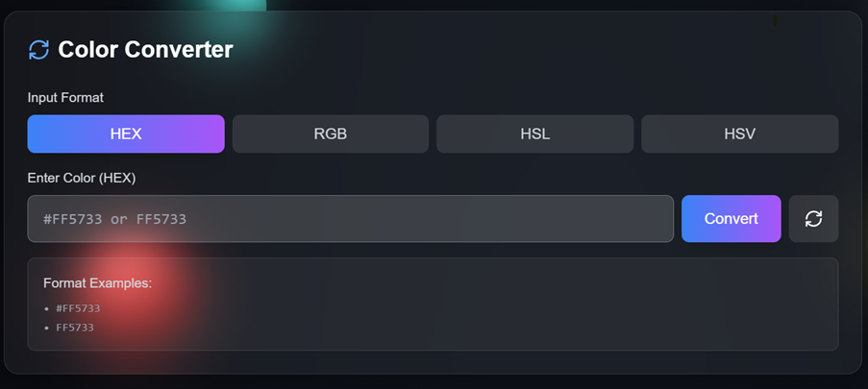Viewport: 868px width, 389px height.
Task: Focus the HEX color input field
Action: point(350,219)
